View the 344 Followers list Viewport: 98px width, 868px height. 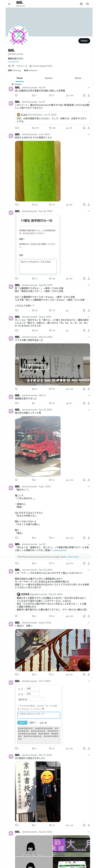(x=30, y=70)
